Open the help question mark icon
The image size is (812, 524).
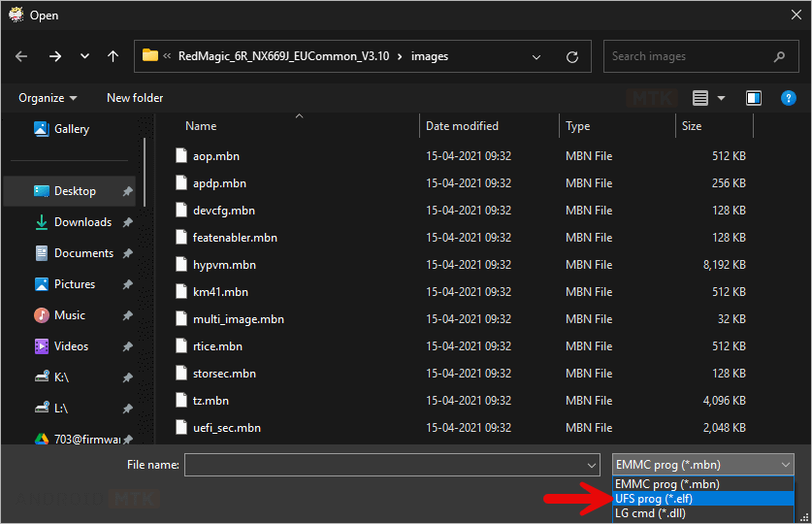click(x=789, y=98)
